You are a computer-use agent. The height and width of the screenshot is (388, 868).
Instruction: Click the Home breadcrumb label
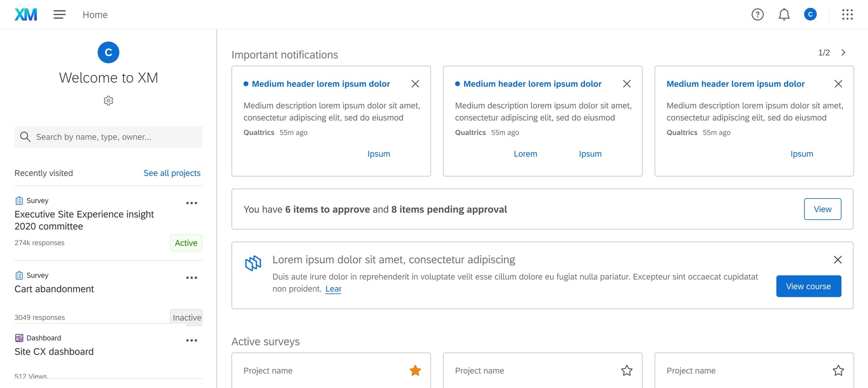(x=95, y=15)
